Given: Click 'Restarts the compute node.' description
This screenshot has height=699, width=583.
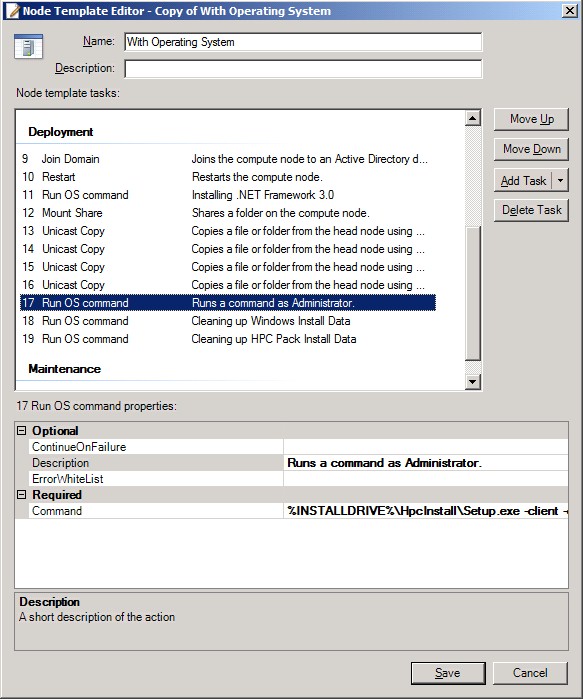Looking at the screenshot, I should (257, 177).
